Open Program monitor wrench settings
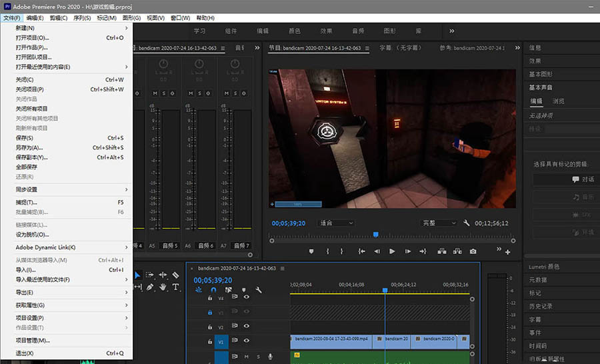The width and height of the screenshot is (600, 364). pos(467,223)
